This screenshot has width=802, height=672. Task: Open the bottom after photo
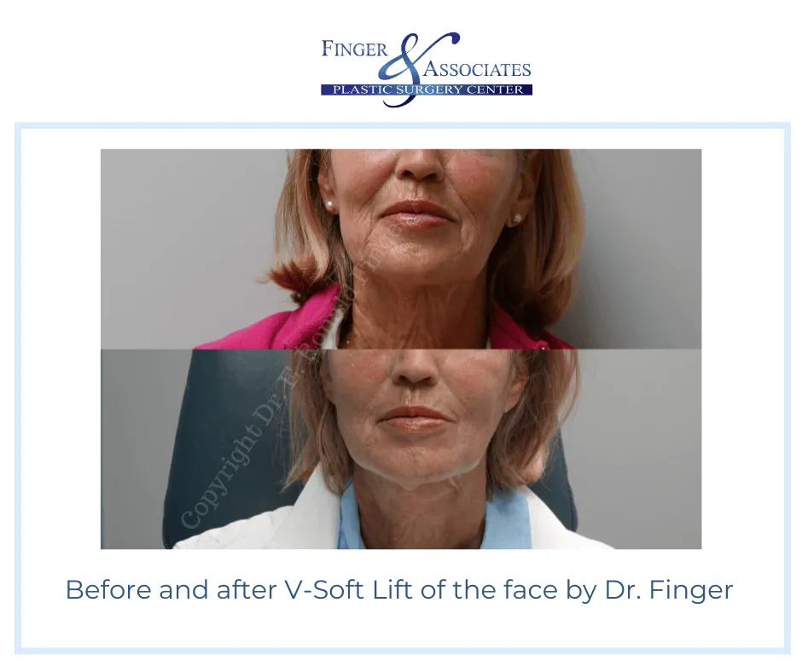pos(401,449)
